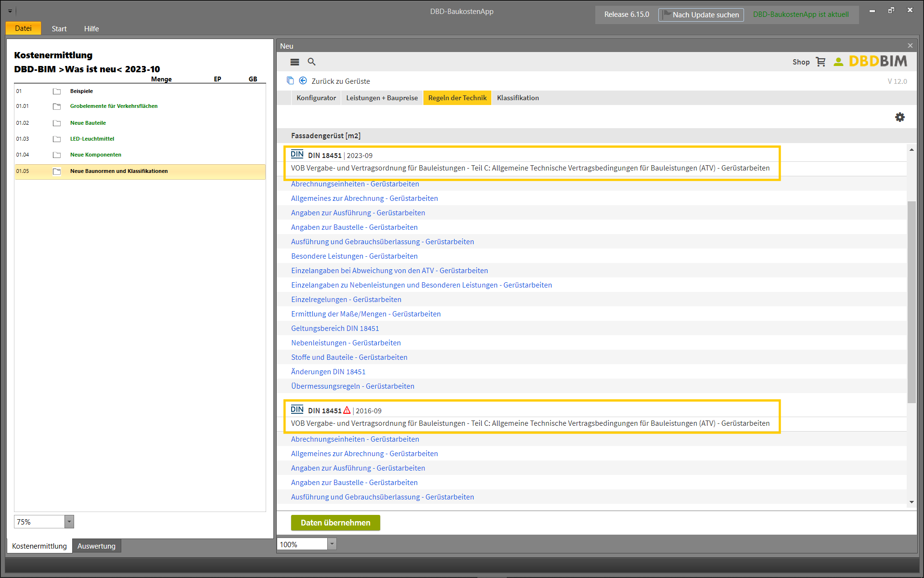Click the user account icon
Viewport: 924px width, 578px height.
(838, 62)
